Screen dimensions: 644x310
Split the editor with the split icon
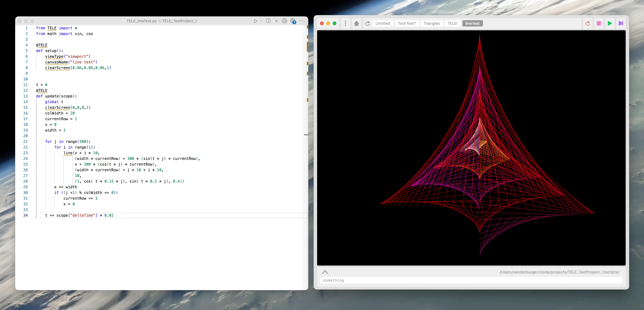[268, 21]
